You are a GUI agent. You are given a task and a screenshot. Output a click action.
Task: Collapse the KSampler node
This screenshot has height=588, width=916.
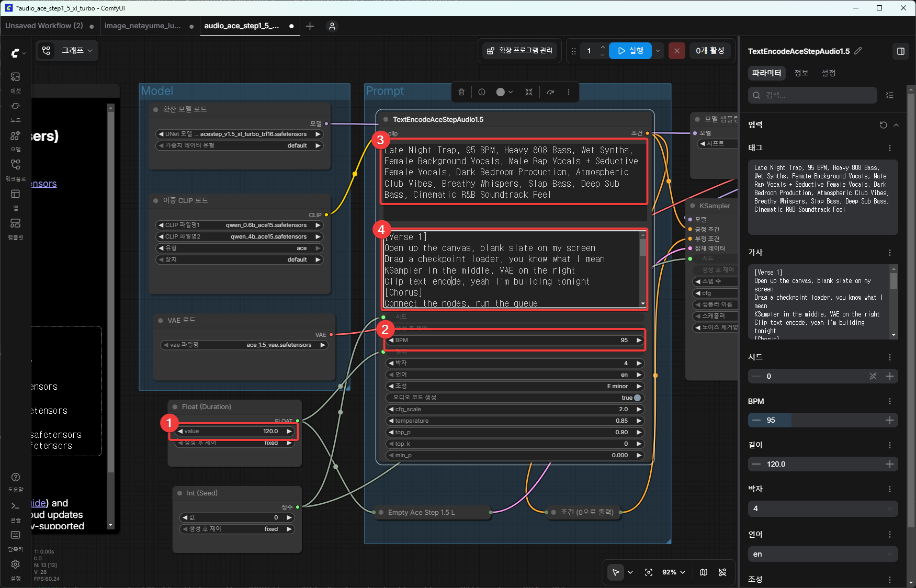693,206
